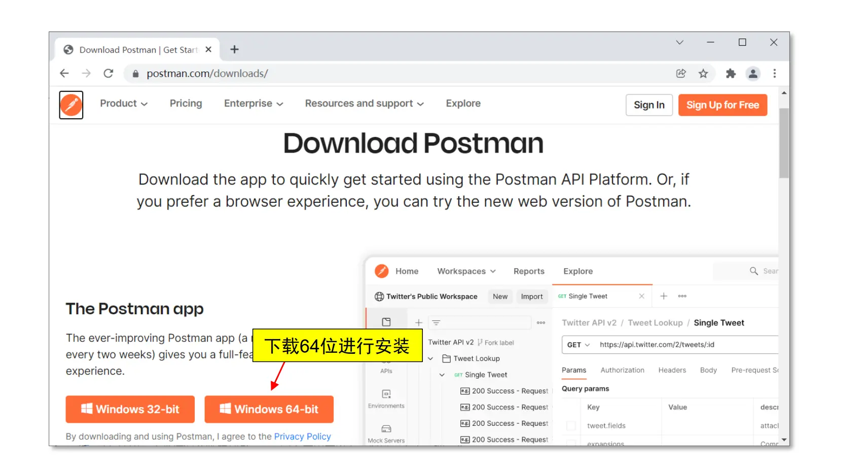Download Windows 32-bit installer
The height and width of the screenshot is (473, 868).
point(130,409)
